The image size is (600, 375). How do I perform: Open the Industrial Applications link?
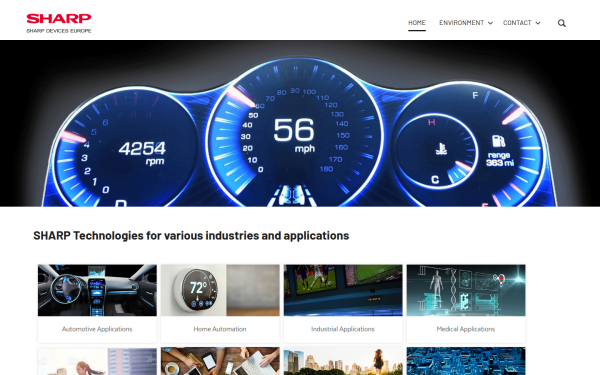(x=343, y=329)
